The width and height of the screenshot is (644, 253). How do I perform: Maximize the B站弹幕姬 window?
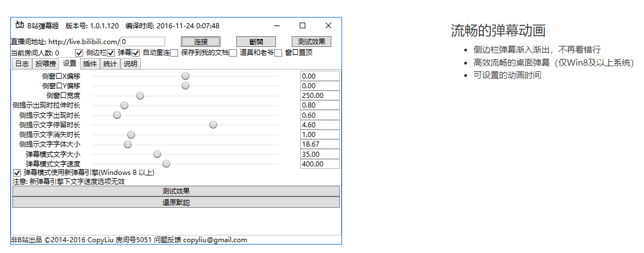pos(302,25)
